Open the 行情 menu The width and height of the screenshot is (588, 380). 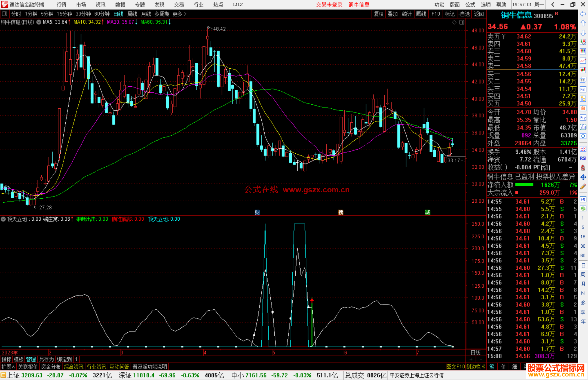coord(61,5)
